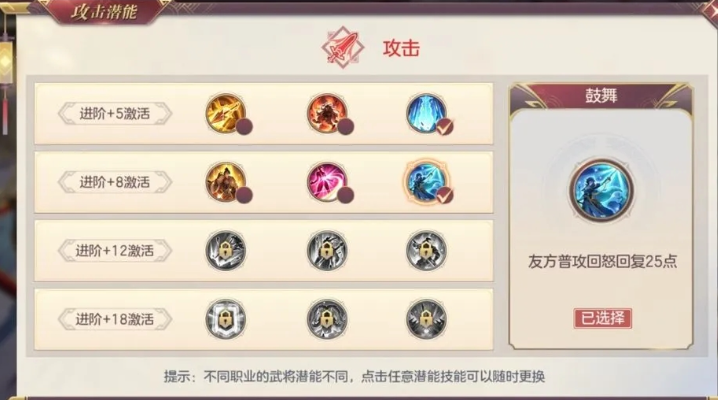Image resolution: width=718 pixels, height=400 pixels.
Task: Choose the blue ice skill in 进阶+5 row
Action: point(426,113)
